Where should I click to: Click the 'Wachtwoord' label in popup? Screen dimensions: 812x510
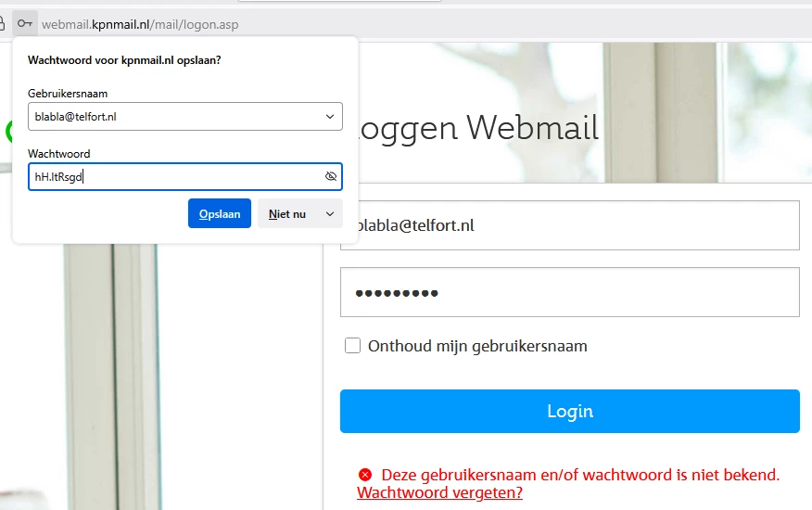[x=59, y=154]
